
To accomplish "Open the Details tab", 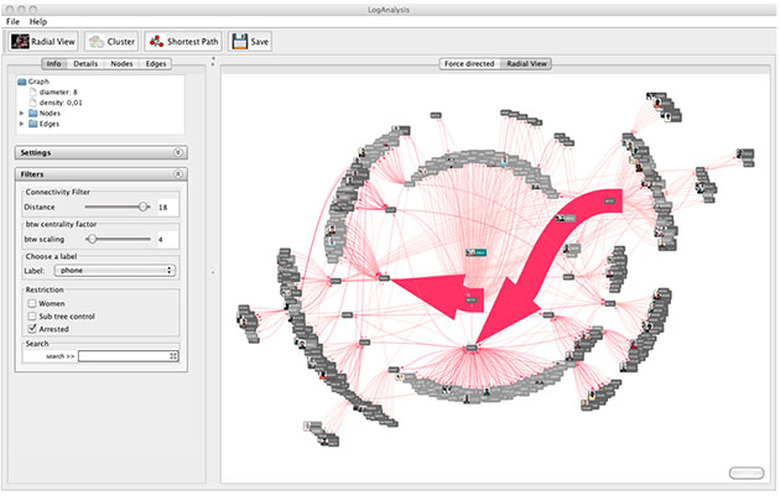I will [85, 64].
